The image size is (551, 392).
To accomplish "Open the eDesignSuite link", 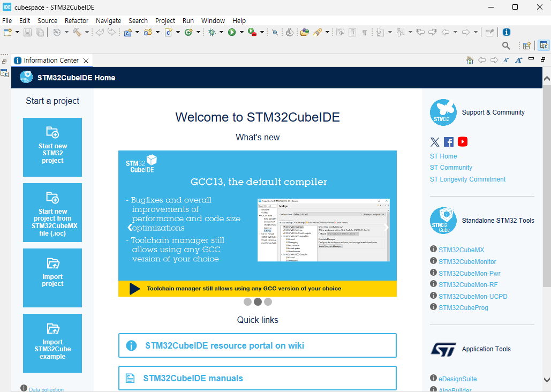I will tap(457, 379).
